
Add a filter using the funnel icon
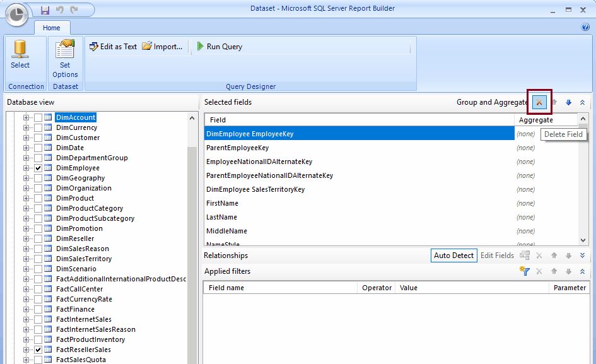(x=525, y=271)
